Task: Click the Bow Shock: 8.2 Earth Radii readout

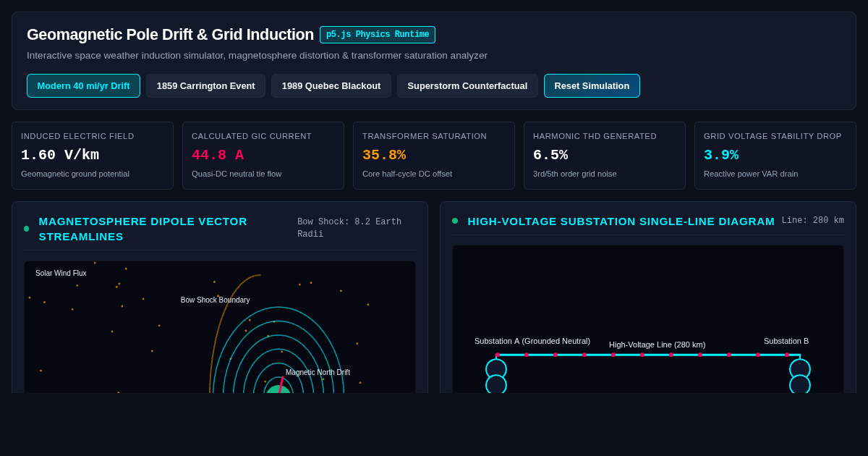Action: pos(349,228)
